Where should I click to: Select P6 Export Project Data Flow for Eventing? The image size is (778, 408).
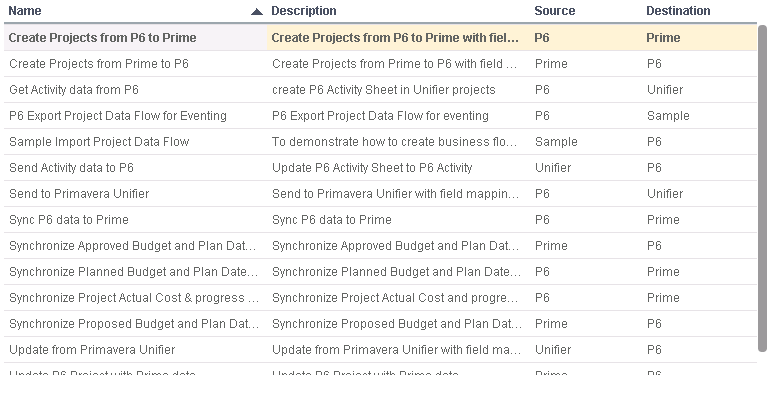(117, 116)
